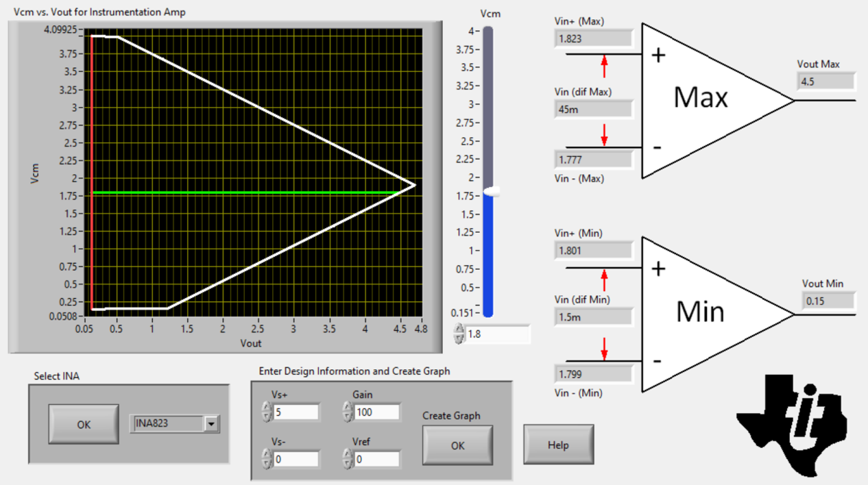Image resolution: width=868 pixels, height=485 pixels.
Task: Click in the Vs+ input field
Action: [296, 412]
